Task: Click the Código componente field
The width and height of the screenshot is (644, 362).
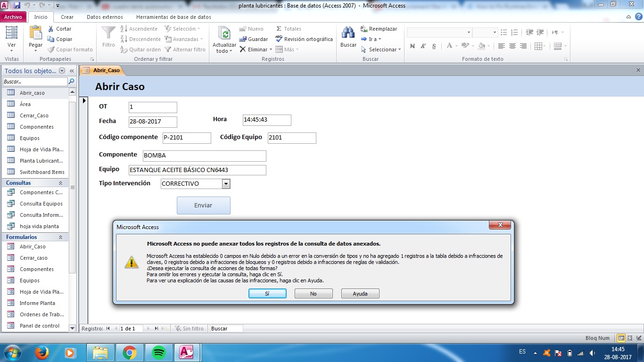Action: (x=187, y=138)
